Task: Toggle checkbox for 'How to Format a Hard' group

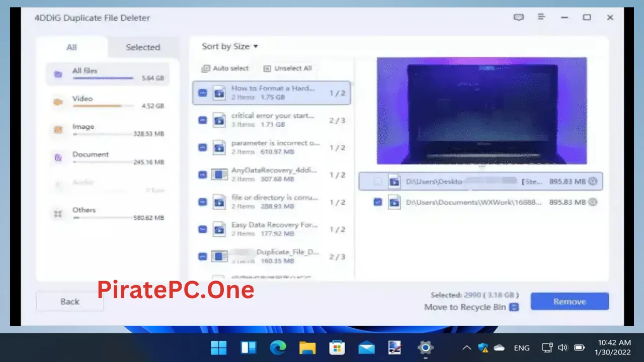Action: (x=202, y=93)
